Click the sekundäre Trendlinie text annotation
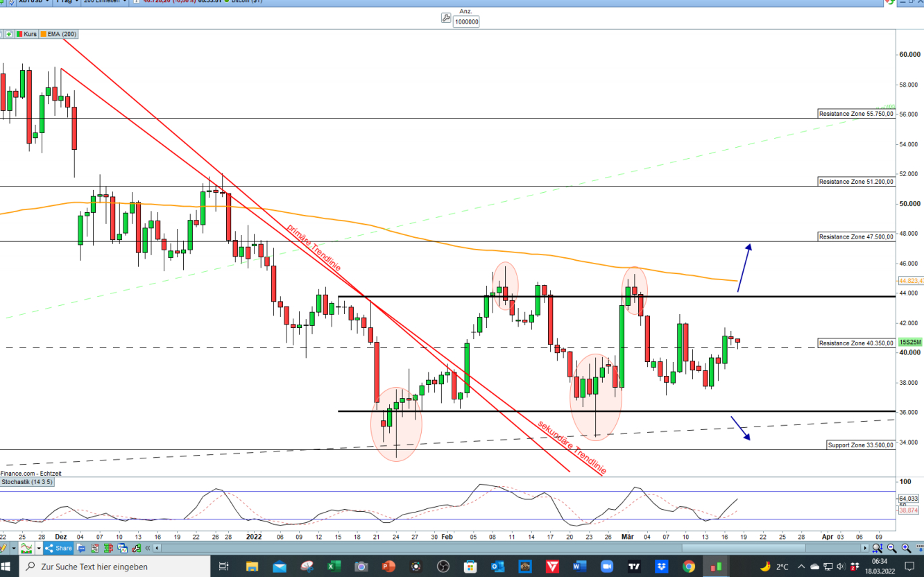The width and height of the screenshot is (924, 577). [x=572, y=448]
